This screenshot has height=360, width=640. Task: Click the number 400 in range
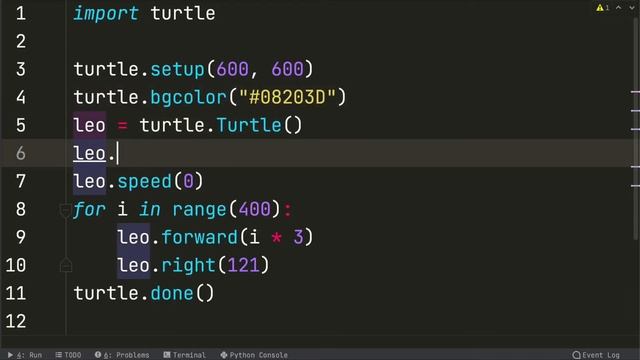[x=255, y=209]
